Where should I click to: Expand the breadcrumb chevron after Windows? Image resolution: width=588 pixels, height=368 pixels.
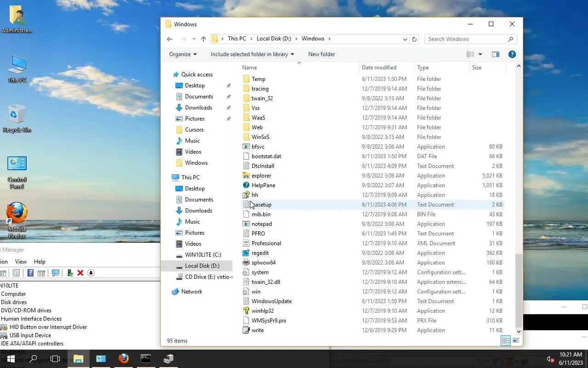[329, 39]
